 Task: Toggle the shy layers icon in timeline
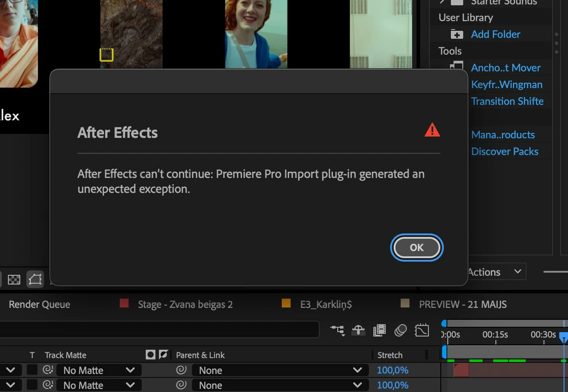(359, 330)
